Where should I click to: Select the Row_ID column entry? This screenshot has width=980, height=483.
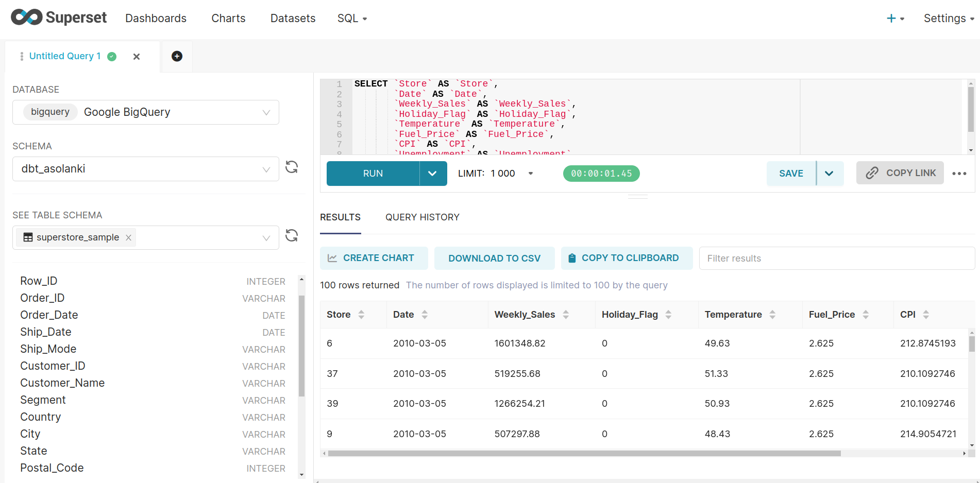153,281
